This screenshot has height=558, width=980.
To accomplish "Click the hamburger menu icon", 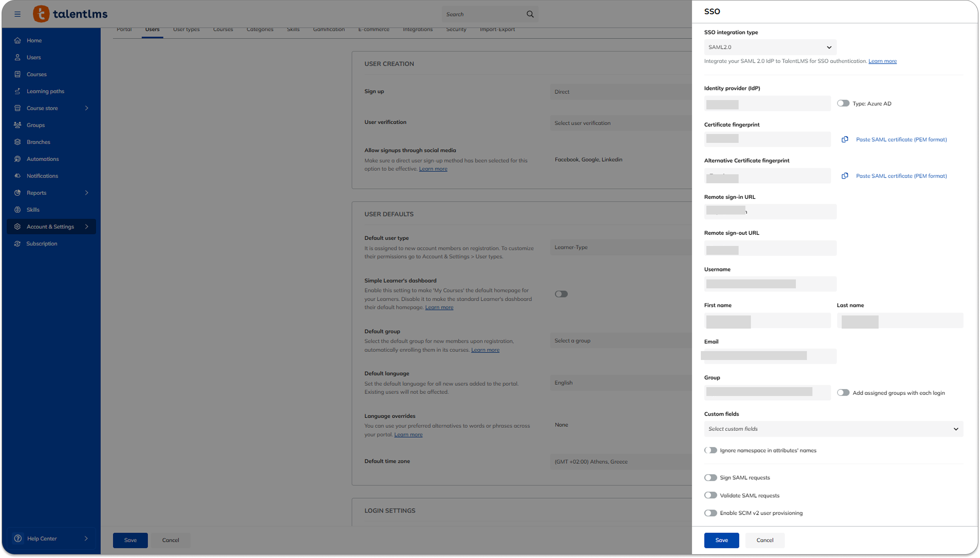I will click(17, 14).
